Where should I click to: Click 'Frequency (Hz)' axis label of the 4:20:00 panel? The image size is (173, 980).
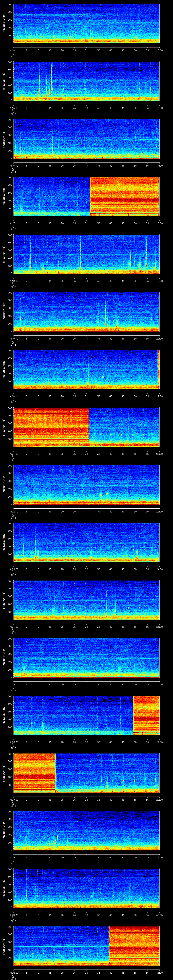pos(4,369)
